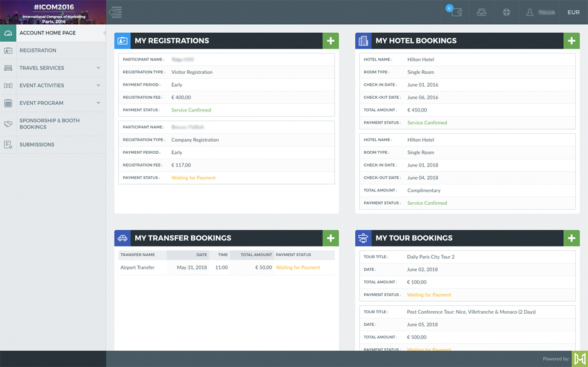
Task: Click the My Transfer Bookings car icon
Action: pos(122,238)
